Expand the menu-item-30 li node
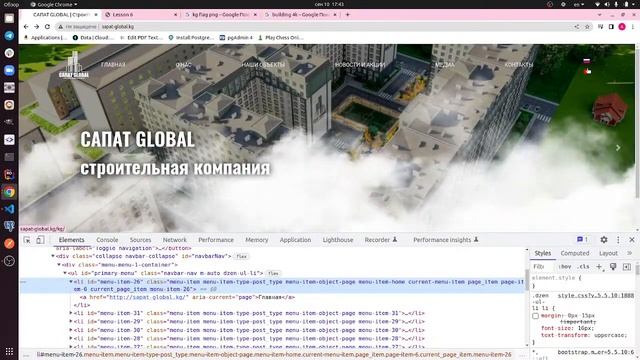 click(71, 330)
